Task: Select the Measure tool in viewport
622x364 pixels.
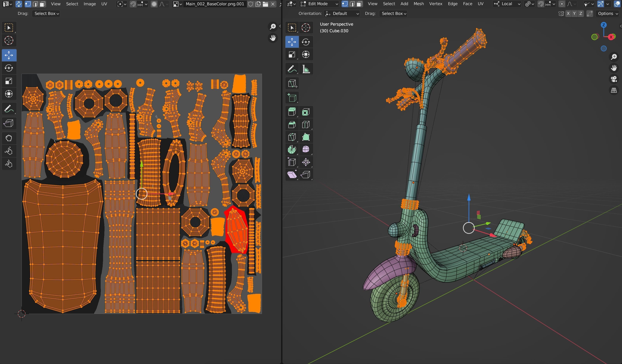Action: 306,69
